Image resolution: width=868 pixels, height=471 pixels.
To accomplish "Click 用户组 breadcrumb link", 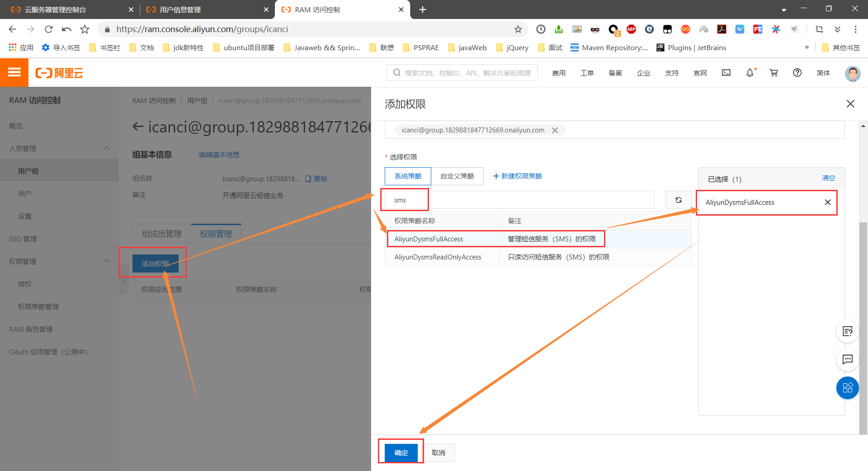I will (x=197, y=100).
